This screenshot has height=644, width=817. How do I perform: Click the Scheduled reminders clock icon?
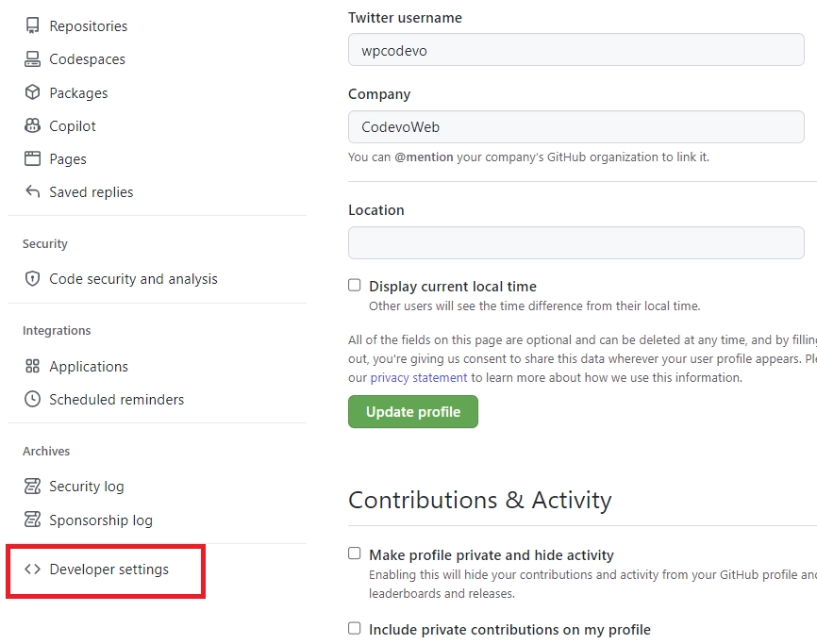pyautogui.click(x=32, y=399)
